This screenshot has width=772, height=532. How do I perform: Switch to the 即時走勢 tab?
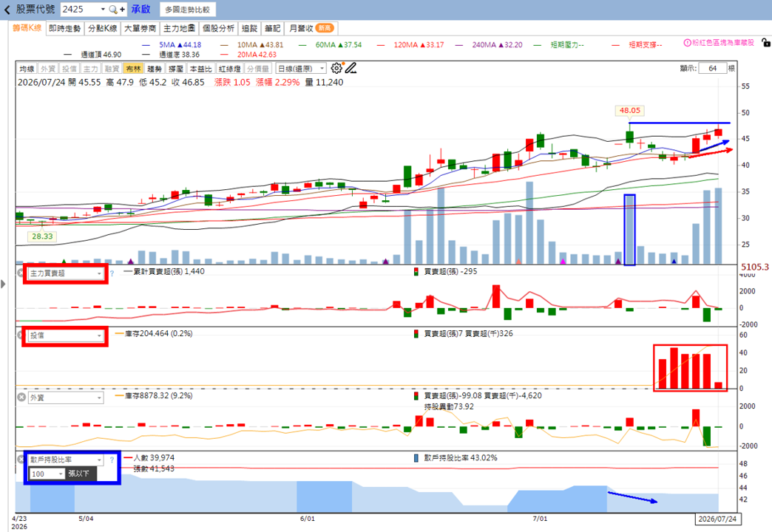pyautogui.click(x=64, y=29)
